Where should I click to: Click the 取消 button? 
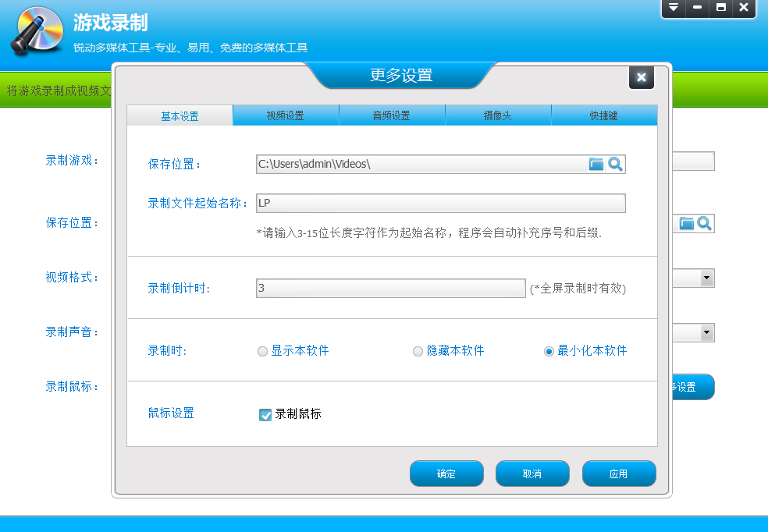(532, 473)
